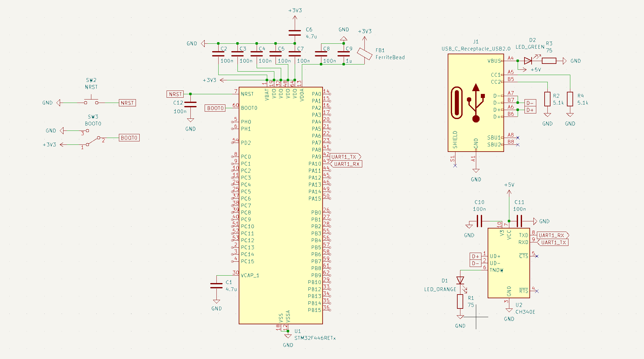Select capacitor C12 on the NRST line

tap(190, 104)
